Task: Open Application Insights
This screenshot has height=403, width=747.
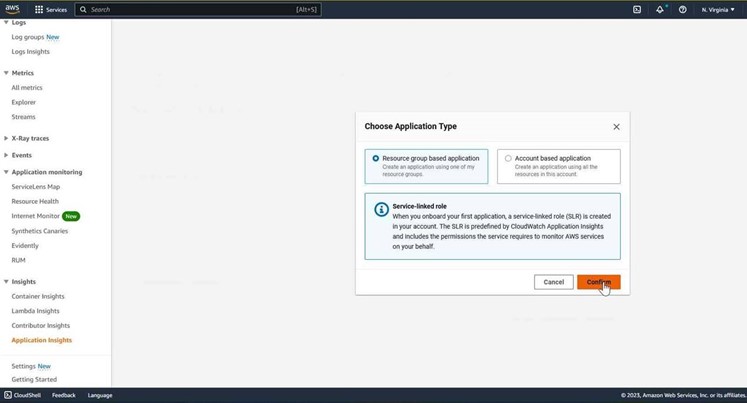Action: [x=41, y=340]
